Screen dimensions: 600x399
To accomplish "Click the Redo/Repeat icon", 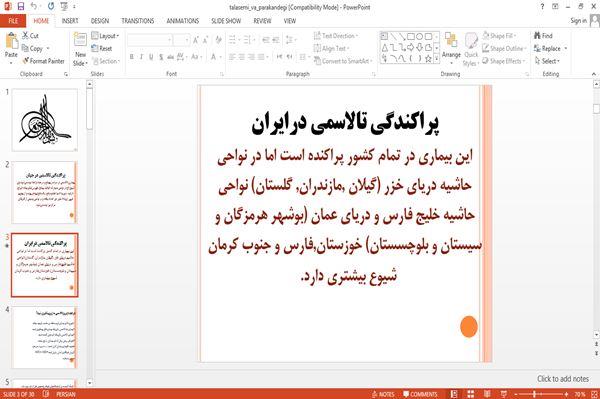I will tap(51, 7).
